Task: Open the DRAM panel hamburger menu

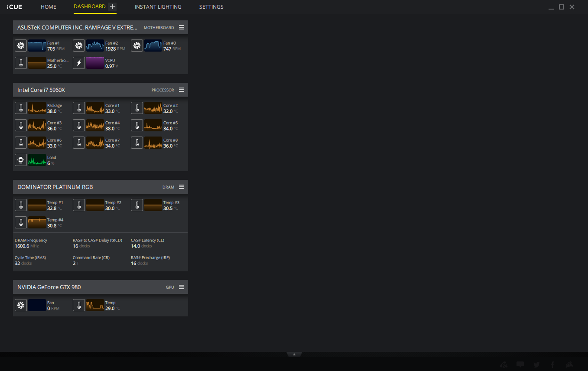Action: pyautogui.click(x=182, y=187)
